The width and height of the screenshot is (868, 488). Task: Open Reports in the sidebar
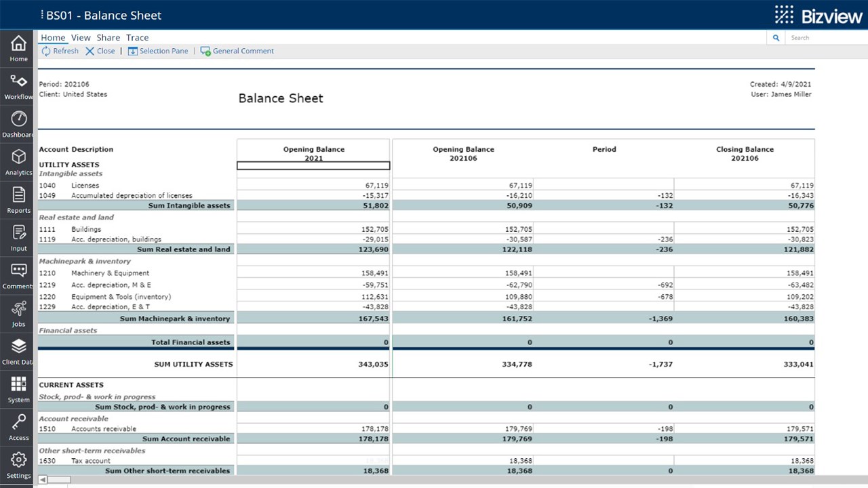pos(18,197)
